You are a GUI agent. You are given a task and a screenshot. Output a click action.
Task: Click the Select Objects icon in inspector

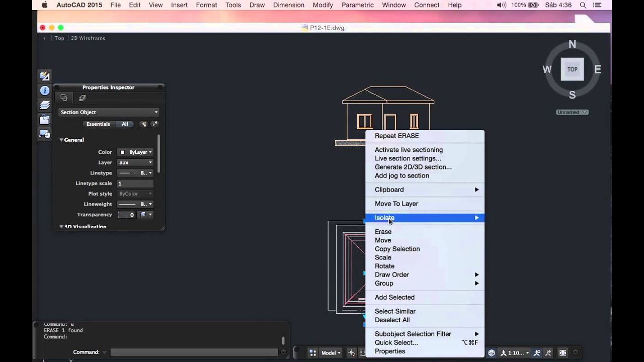(x=144, y=124)
